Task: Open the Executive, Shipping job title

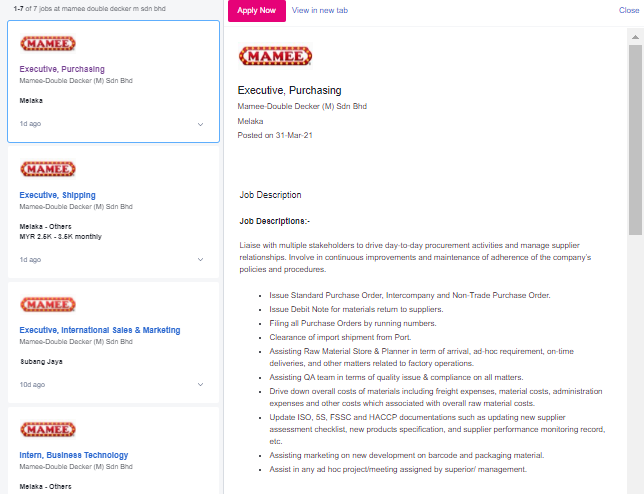Action: tap(58, 195)
